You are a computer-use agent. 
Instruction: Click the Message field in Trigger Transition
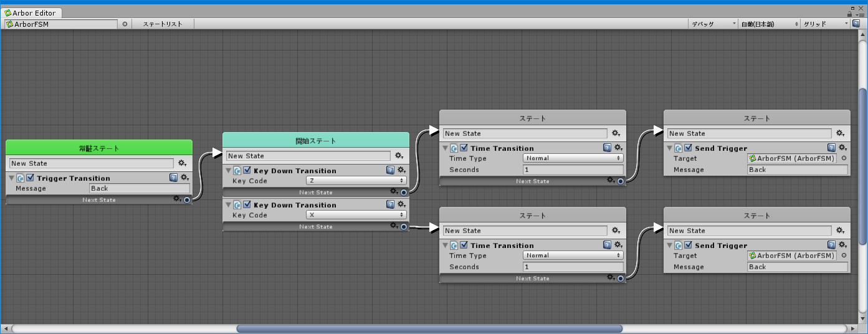click(140, 188)
